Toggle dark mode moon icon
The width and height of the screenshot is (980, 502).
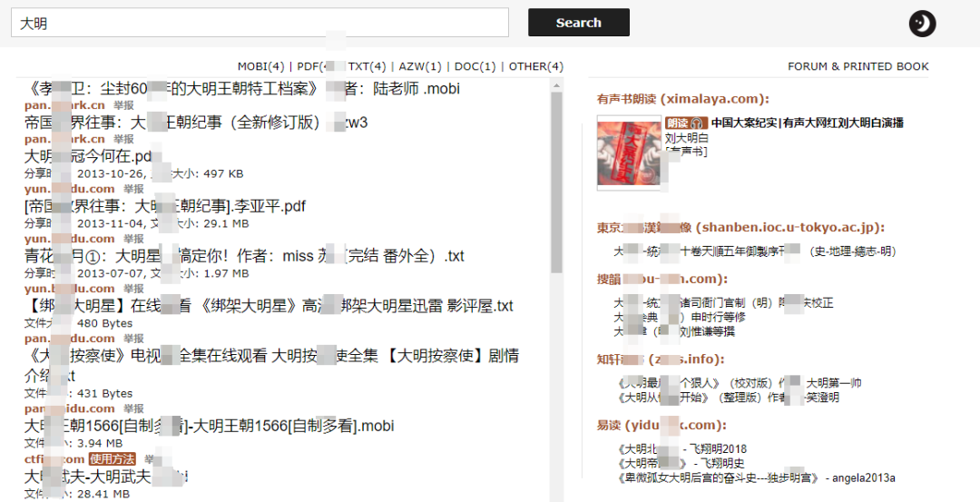coord(922,24)
